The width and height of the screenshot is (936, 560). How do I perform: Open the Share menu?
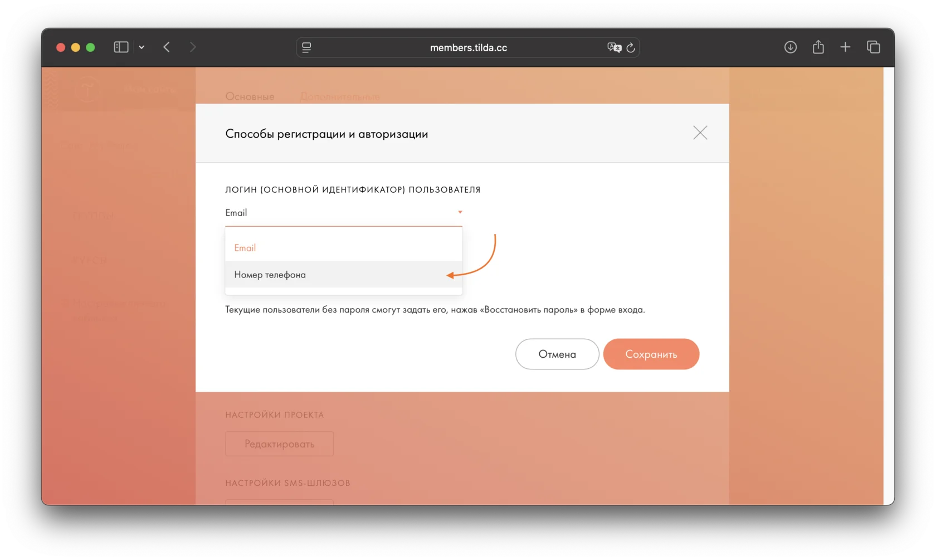point(818,47)
